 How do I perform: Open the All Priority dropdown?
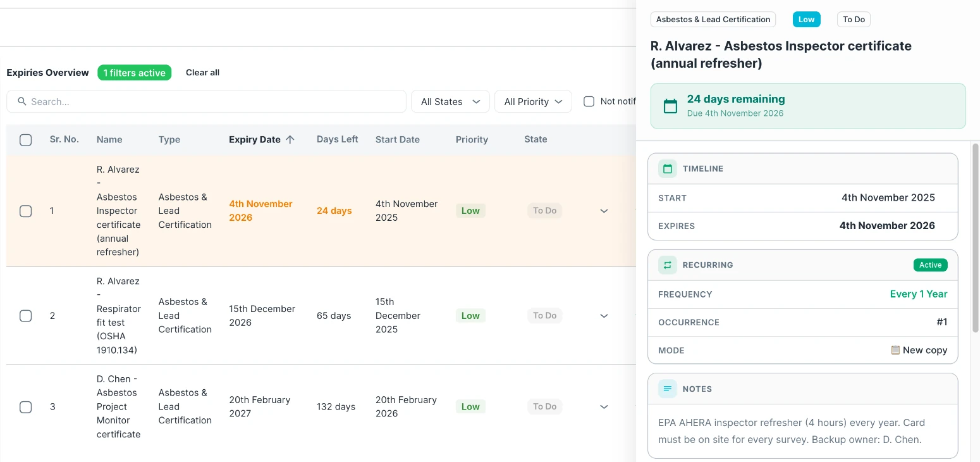[533, 101]
